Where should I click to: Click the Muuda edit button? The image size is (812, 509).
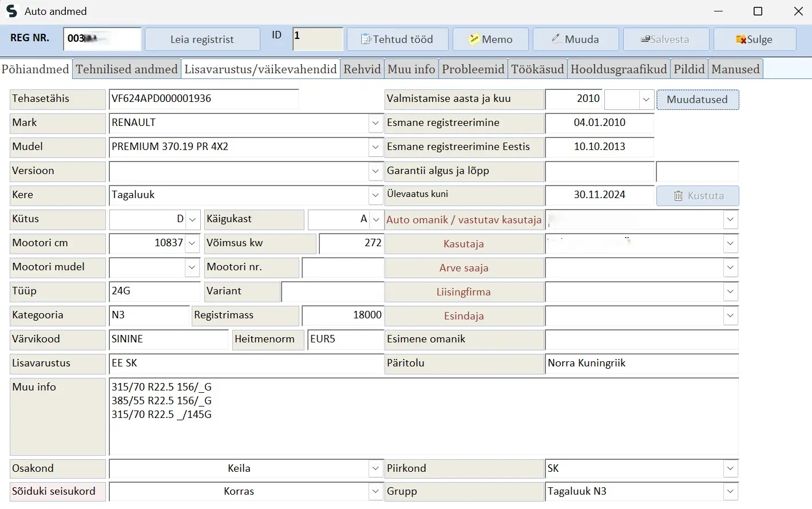576,40
